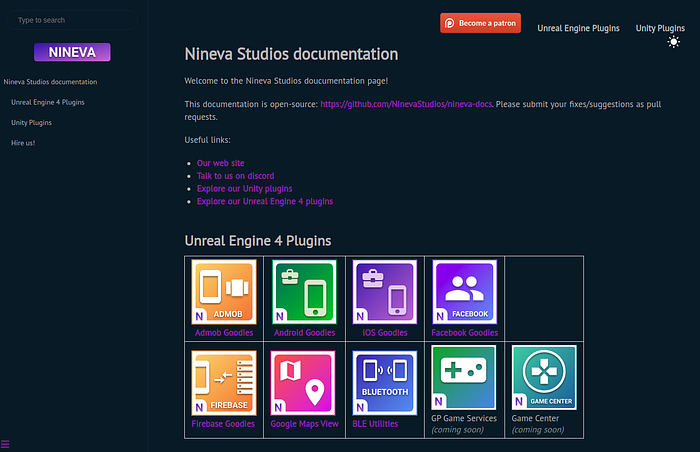Focus the Type to search field
The image size is (700, 452).
(72, 20)
